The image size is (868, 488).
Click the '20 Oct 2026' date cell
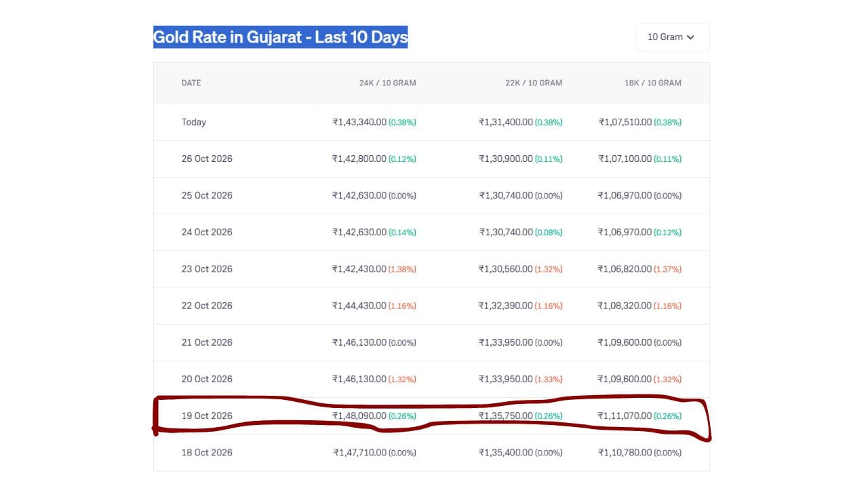[x=207, y=379]
